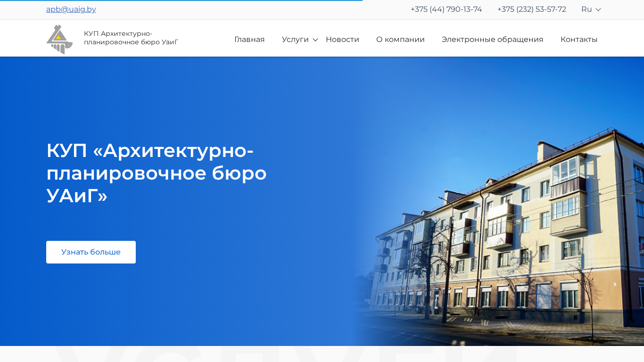
Task: Click the company logo icon
Action: (x=59, y=39)
